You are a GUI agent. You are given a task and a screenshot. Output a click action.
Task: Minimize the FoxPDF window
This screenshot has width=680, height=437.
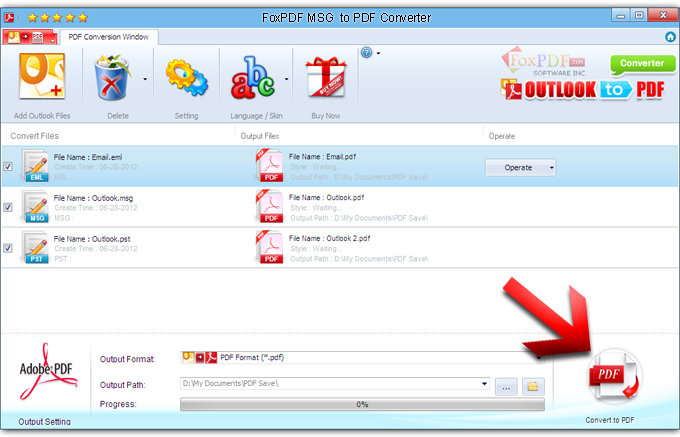621,16
